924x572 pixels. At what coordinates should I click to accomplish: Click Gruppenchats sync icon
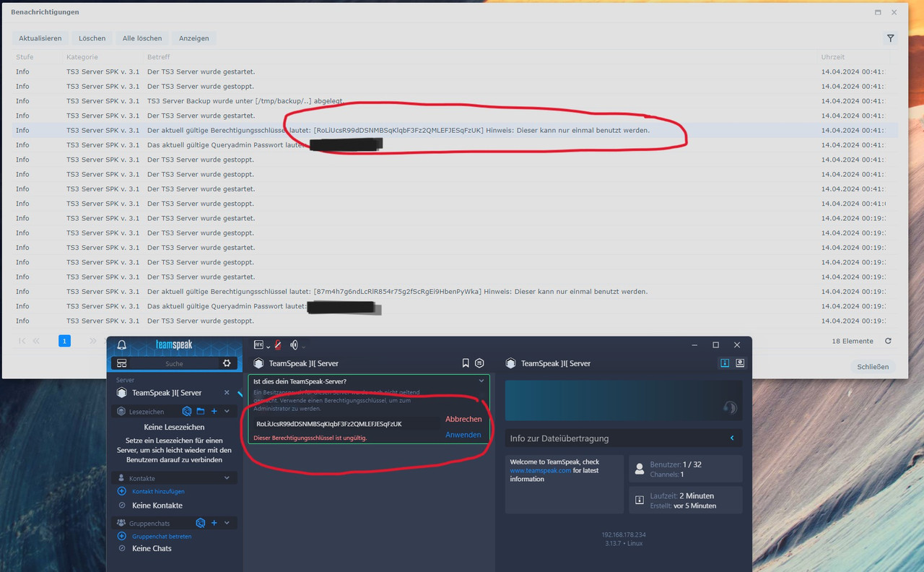tap(201, 522)
